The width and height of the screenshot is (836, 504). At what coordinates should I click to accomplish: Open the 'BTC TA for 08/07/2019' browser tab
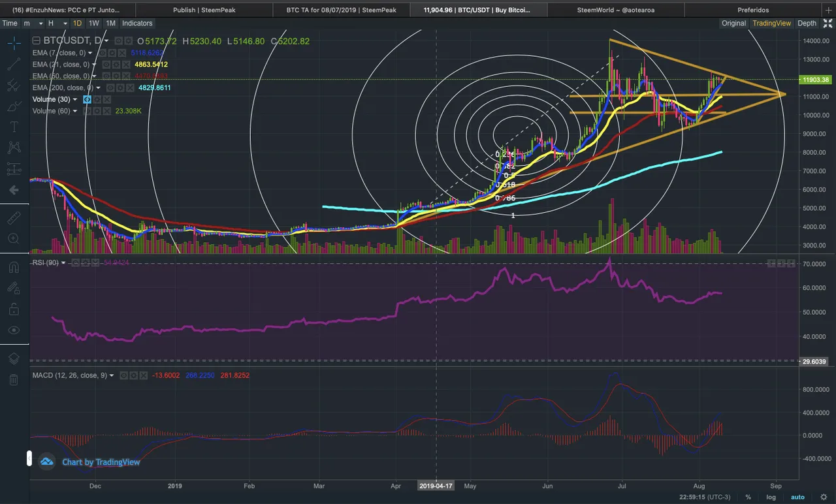[x=341, y=10]
